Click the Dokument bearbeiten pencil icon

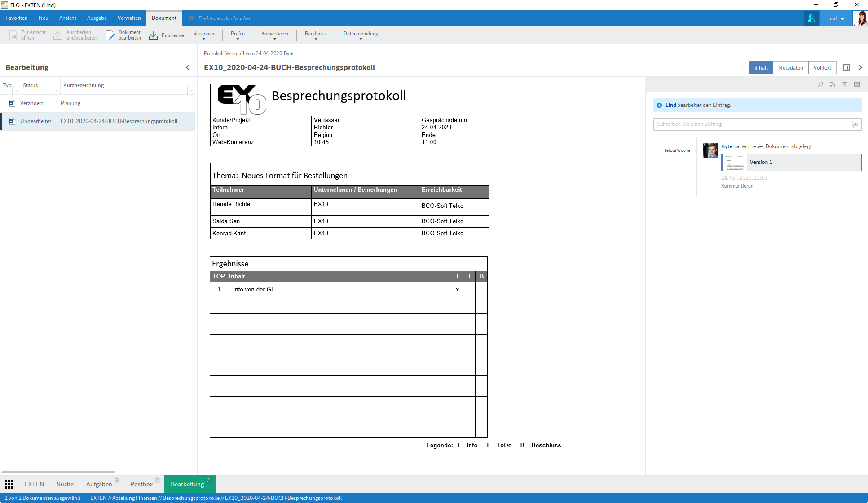(x=110, y=35)
